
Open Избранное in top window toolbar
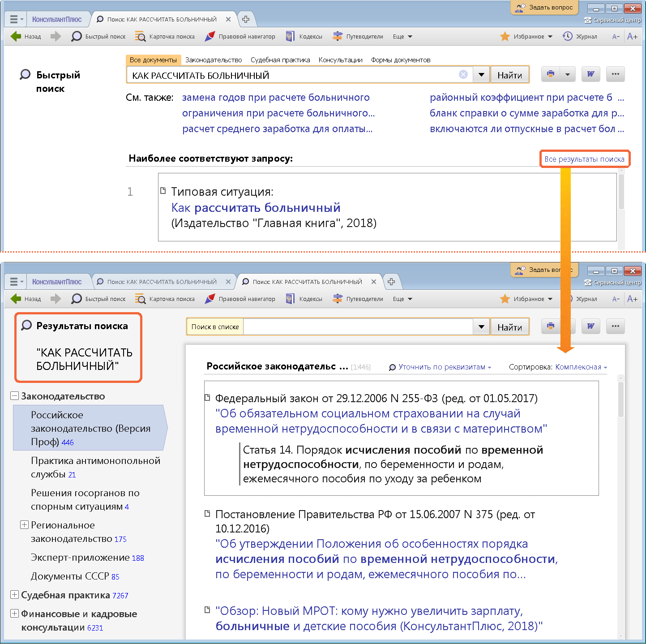526,36
